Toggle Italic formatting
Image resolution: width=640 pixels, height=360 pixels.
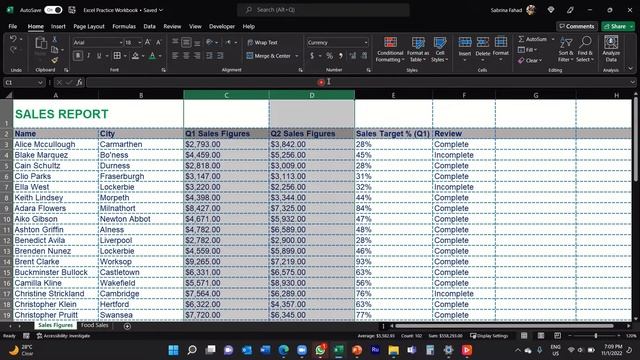[x=88, y=56]
